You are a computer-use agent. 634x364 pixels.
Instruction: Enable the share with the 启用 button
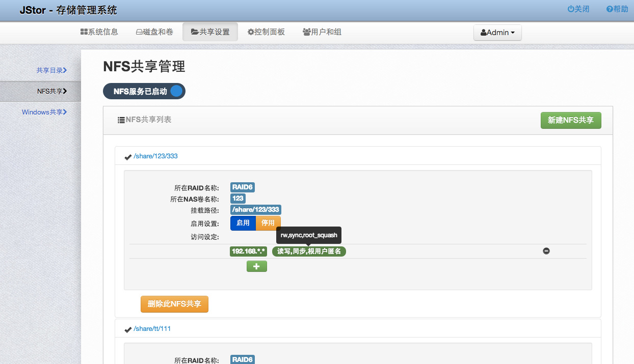click(243, 223)
